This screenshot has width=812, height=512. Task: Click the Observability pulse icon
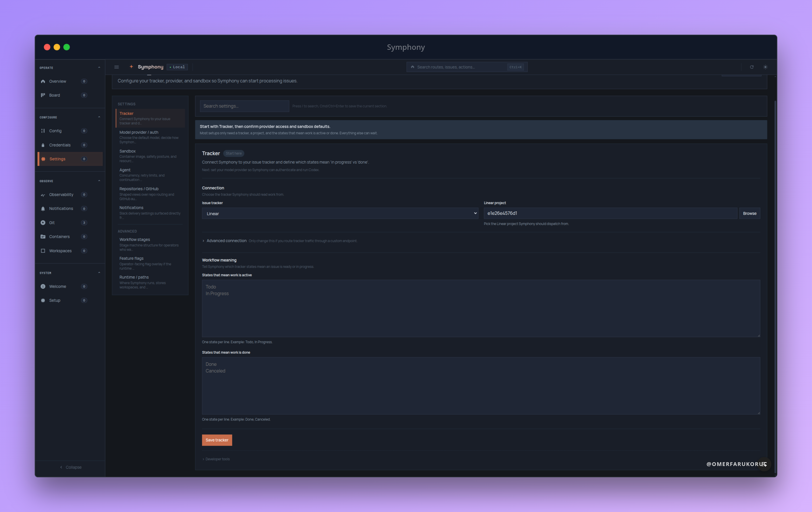(43, 195)
